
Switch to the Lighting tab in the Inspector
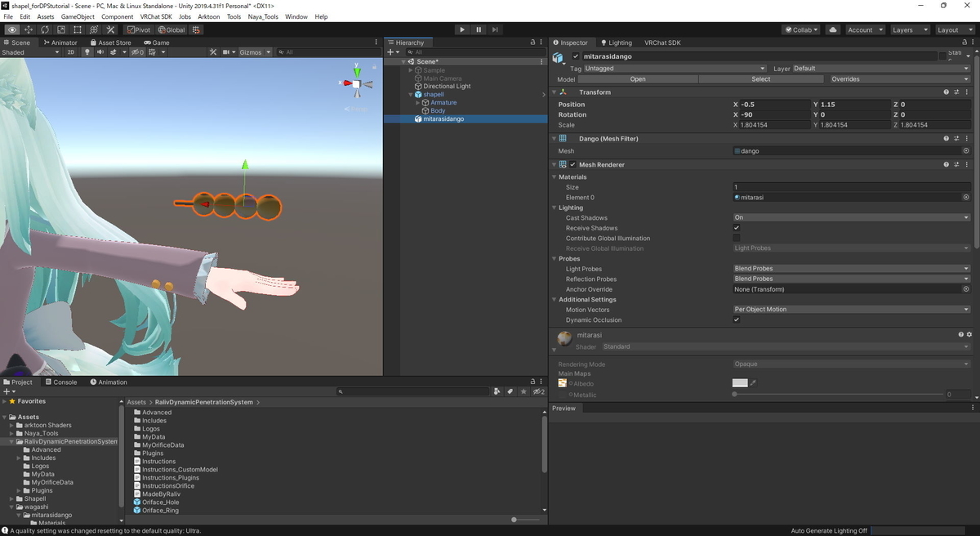coord(618,42)
